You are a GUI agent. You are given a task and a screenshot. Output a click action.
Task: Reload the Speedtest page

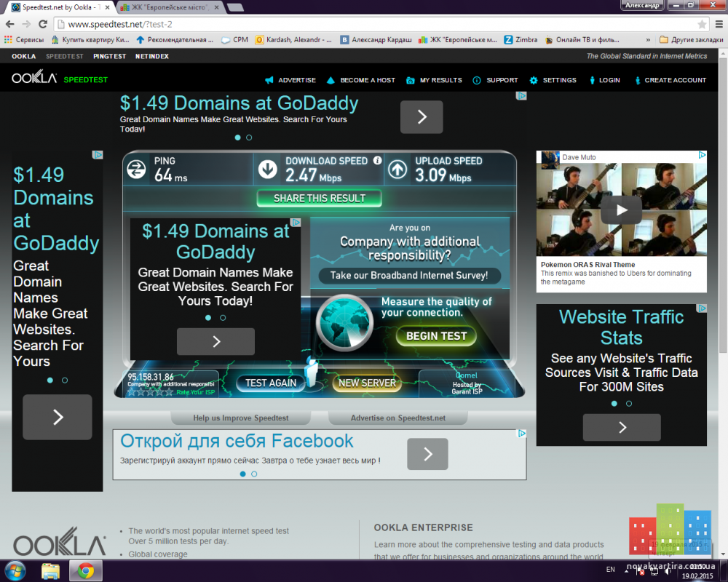pos(43,24)
